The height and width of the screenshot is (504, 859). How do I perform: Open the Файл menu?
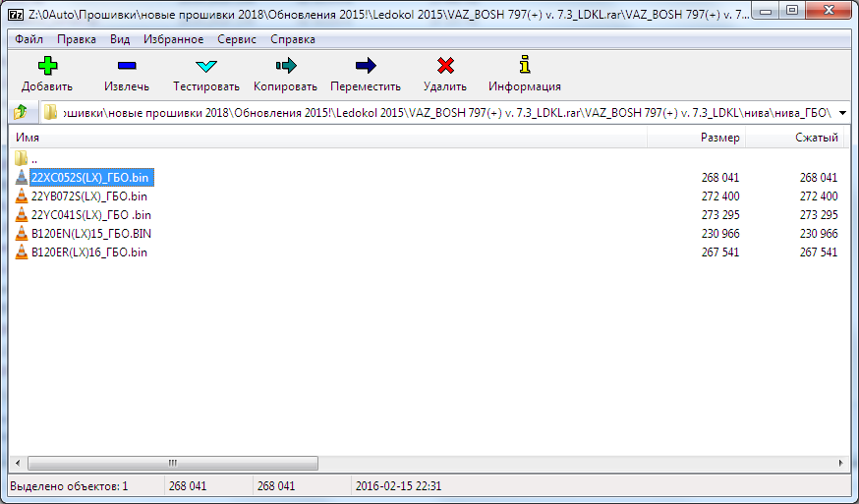tap(29, 39)
